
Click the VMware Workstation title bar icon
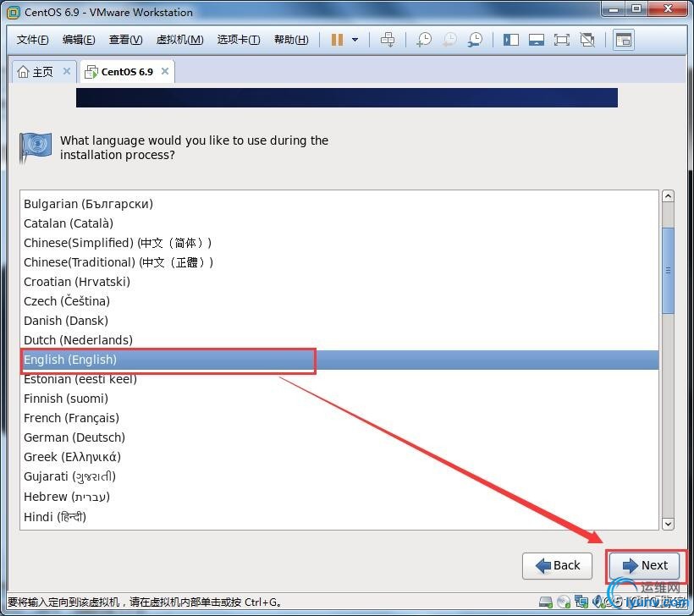14,13
